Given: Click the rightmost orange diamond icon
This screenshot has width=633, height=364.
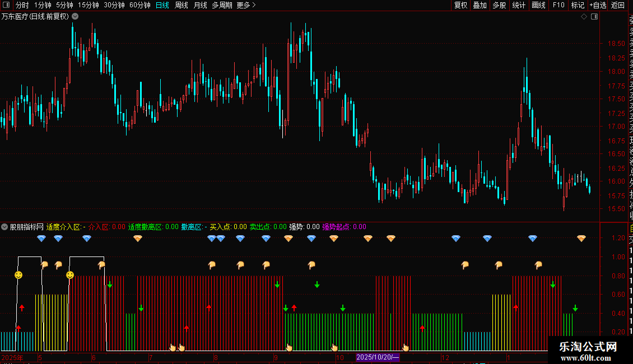Looking at the screenshot, I should tap(581, 239).
